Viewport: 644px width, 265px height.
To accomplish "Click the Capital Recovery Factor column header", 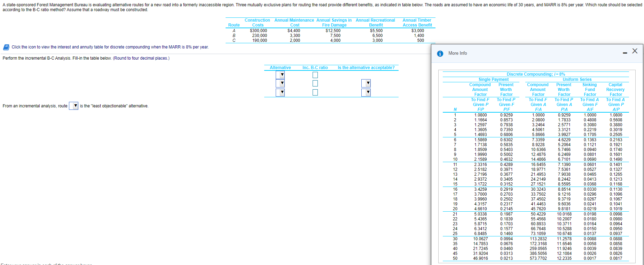I will (615, 90).
